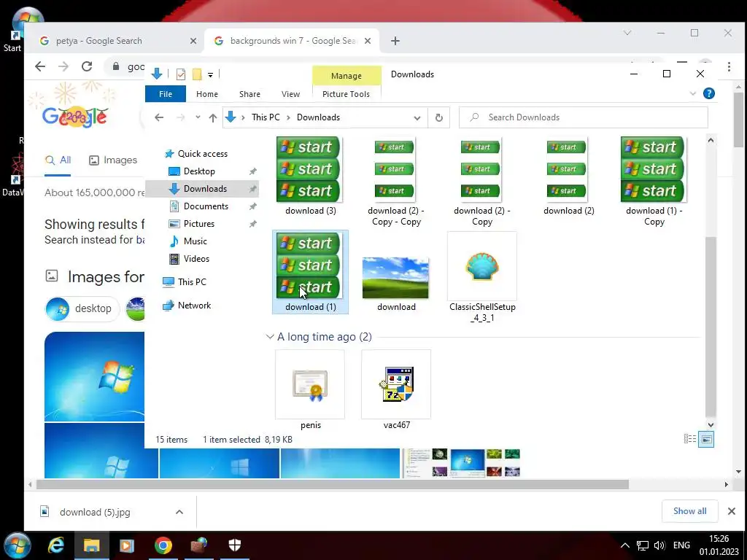This screenshot has width=747, height=560.
Task: Open Windows Security shield on taskbar
Action: coord(235,545)
